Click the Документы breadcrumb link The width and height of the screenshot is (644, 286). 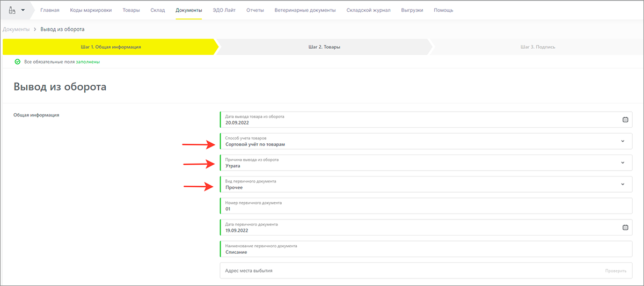[16, 29]
